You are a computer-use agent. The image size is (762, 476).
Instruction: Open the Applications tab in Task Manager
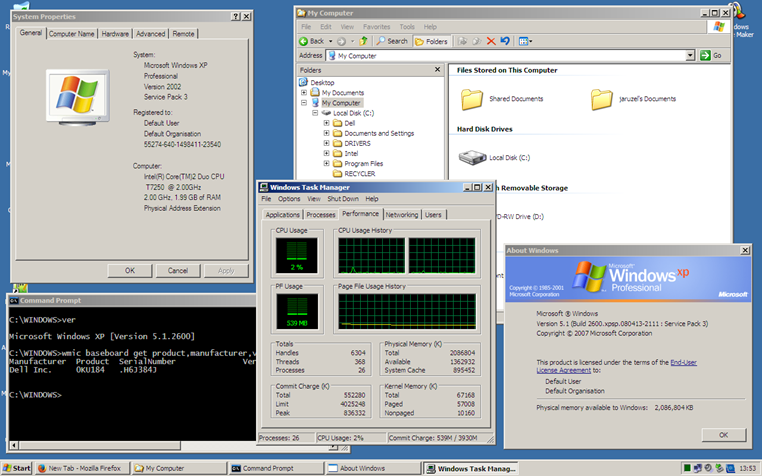(x=282, y=214)
